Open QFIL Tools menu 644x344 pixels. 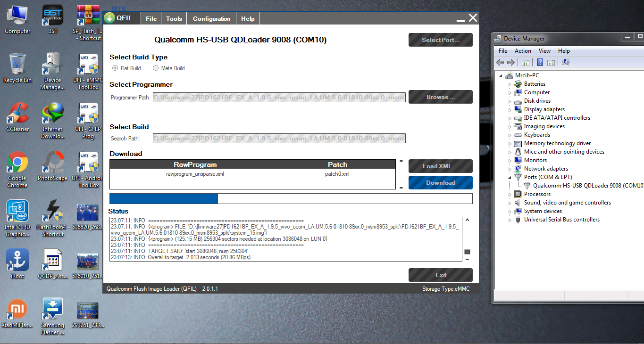(174, 19)
